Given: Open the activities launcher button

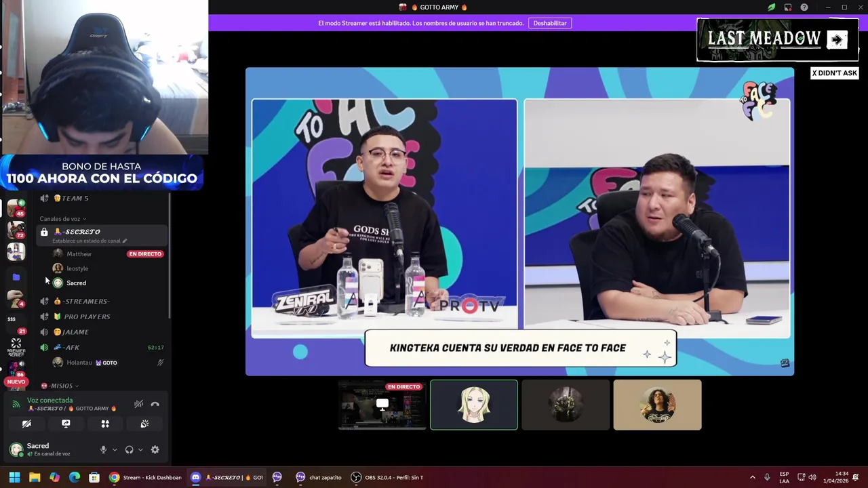Looking at the screenshot, I should [x=105, y=424].
